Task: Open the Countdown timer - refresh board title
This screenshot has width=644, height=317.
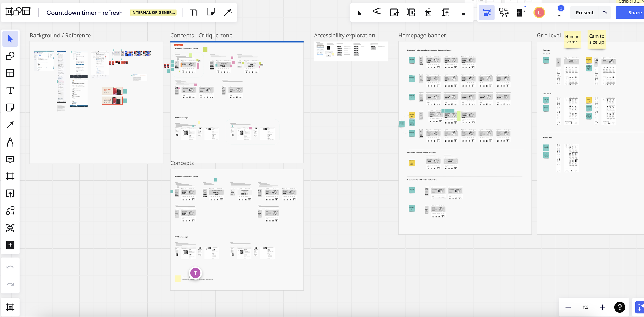Action: pos(84,13)
